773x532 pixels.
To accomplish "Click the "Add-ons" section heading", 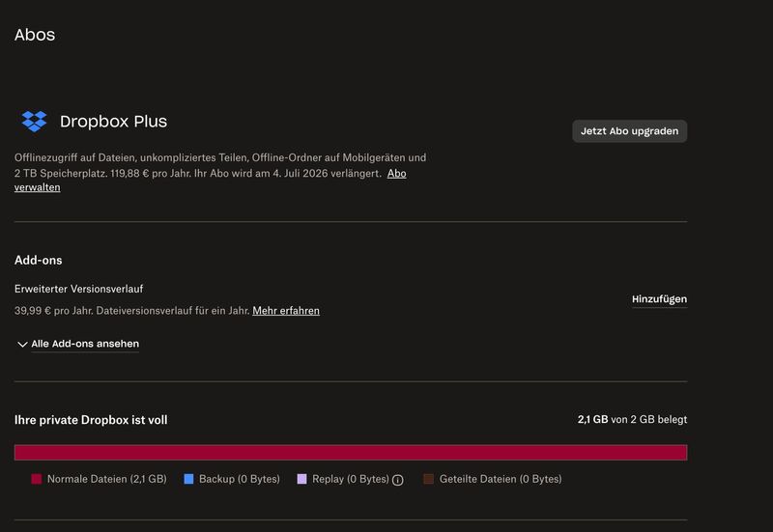I will (39, 261).
